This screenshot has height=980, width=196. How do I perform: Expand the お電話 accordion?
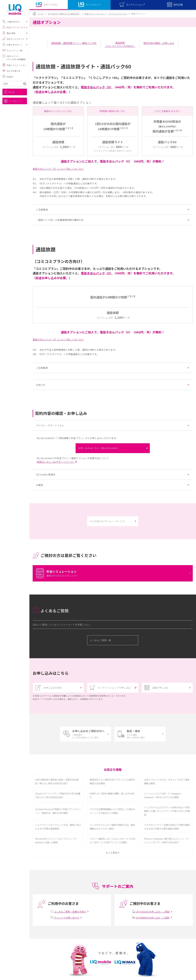pyautogui.click(x=113, y=485)
